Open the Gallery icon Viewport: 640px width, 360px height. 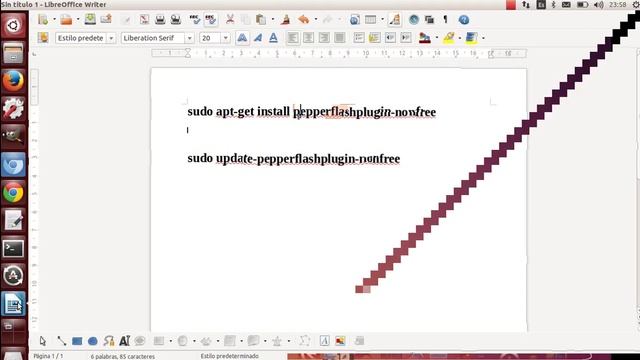coord(429,20)
